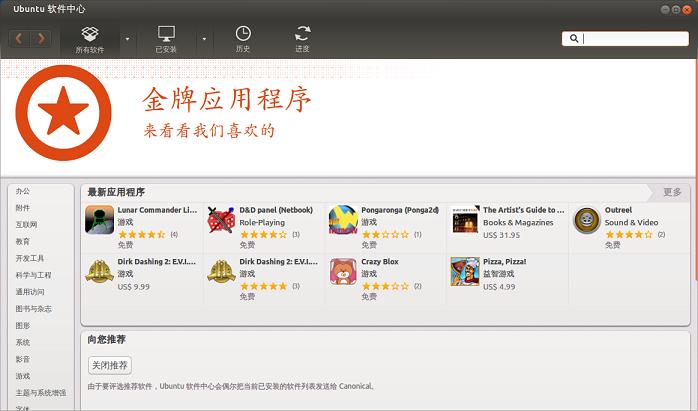Open the 历史 (History) view
The image size is (698, 411).
click(x=243, y=40)
